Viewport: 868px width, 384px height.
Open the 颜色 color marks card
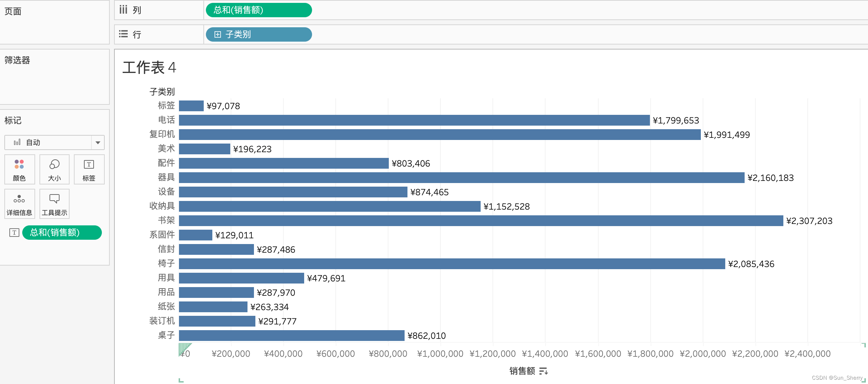tap(19, 169)
